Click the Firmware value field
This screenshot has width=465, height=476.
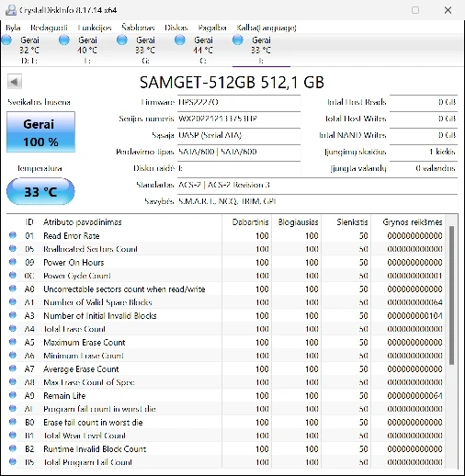coord(239,102)
